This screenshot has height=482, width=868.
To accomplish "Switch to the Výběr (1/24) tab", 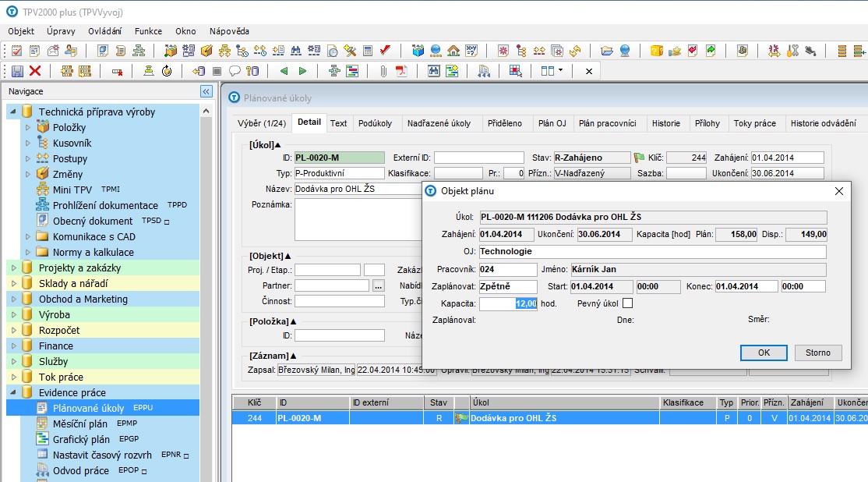I will pyautogui.click(x=262, y=123).
